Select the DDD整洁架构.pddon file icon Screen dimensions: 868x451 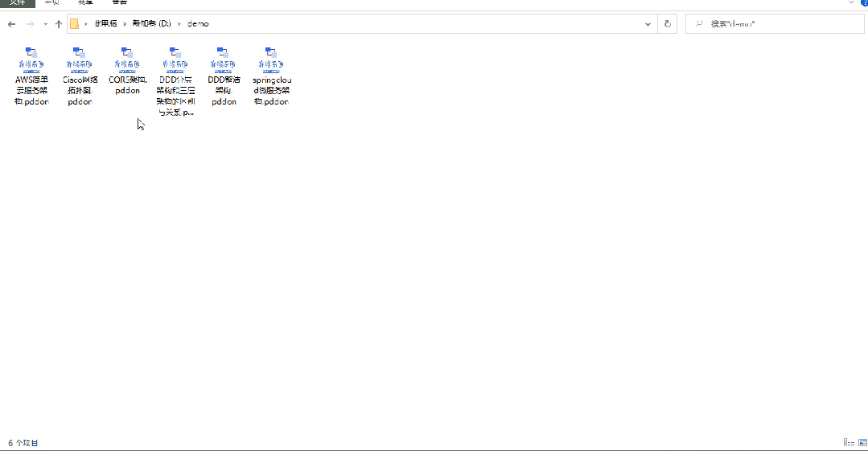click(224, 59)
